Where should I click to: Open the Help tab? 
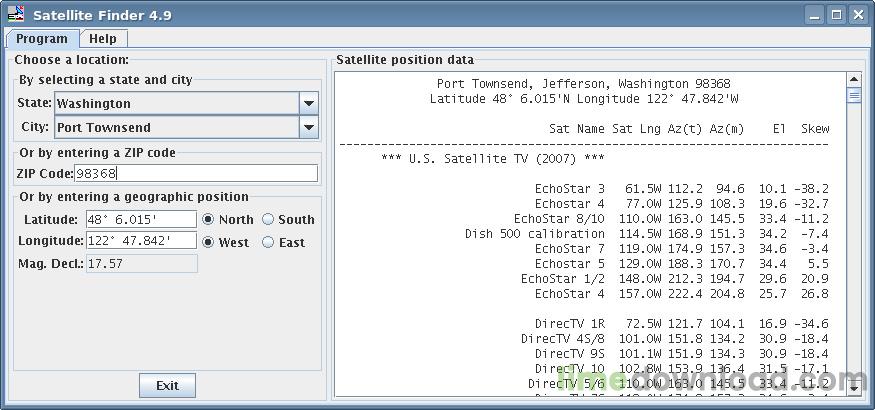(103, 39)
